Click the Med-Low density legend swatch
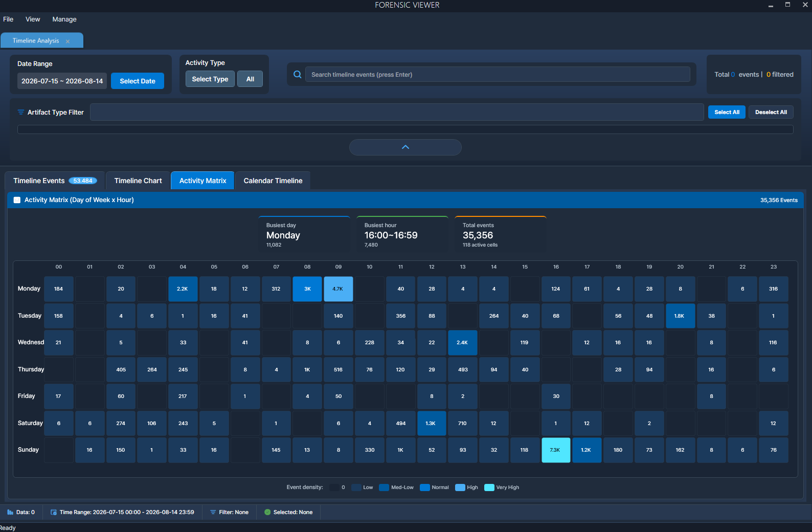The width and height of the screenshot is (812, 532). tap(384, 487)
